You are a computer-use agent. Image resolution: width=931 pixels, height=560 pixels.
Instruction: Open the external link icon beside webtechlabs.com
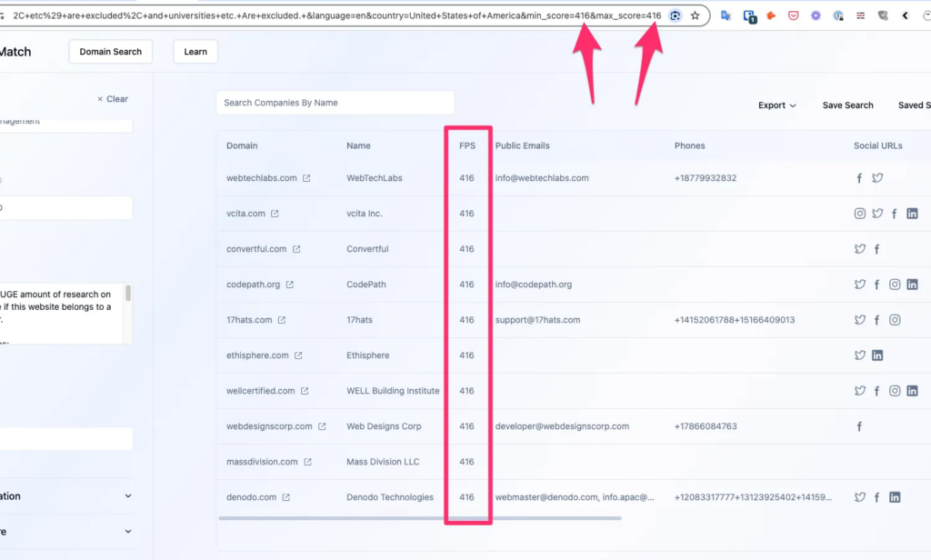(x=306, y=178)
